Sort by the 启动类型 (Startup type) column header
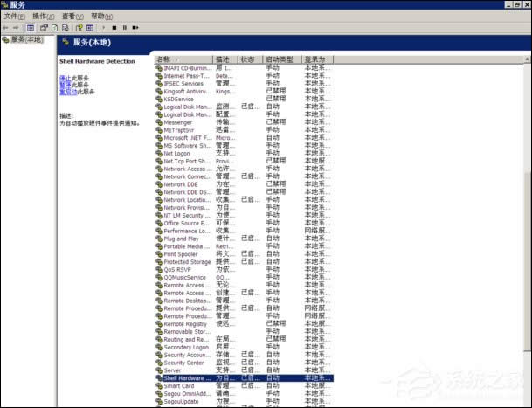 tap(280, 59)
